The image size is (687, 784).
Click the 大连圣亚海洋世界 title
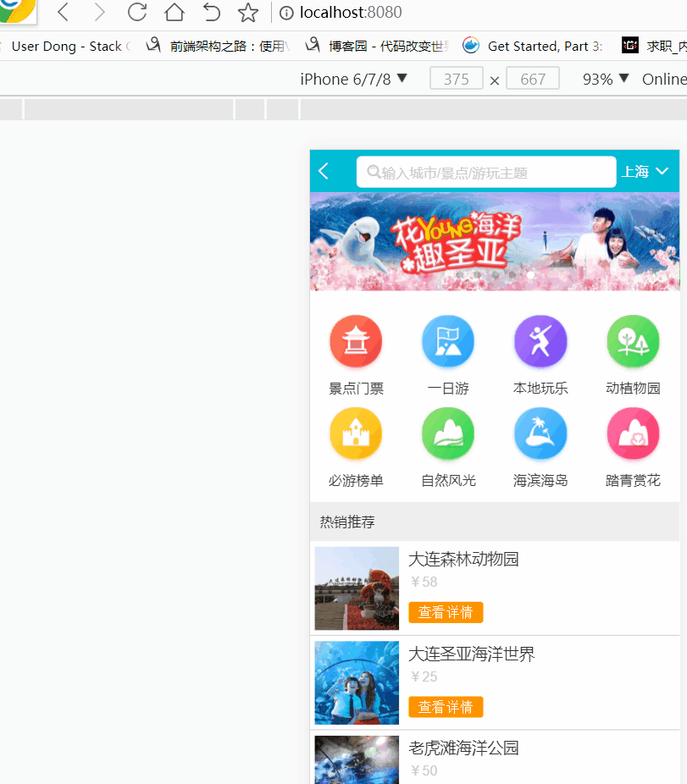472,654
